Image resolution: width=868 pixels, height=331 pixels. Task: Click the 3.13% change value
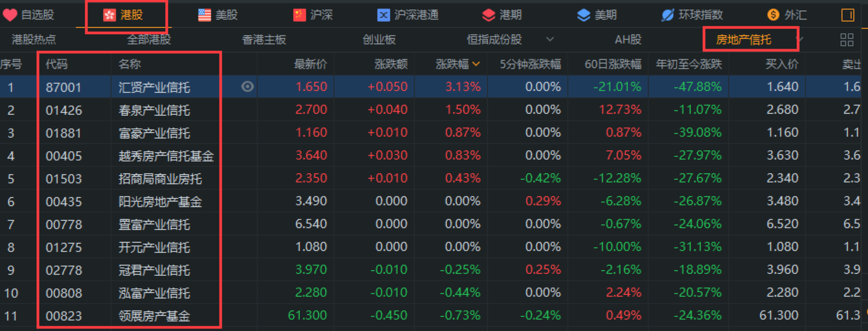tap(463, 86)
